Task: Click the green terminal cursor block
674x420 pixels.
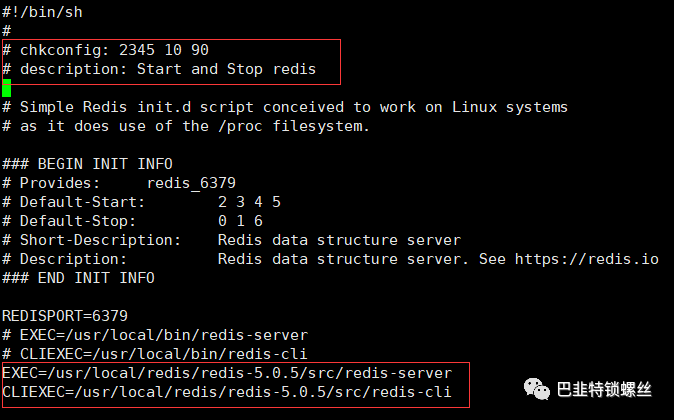Action: [6, 88]
